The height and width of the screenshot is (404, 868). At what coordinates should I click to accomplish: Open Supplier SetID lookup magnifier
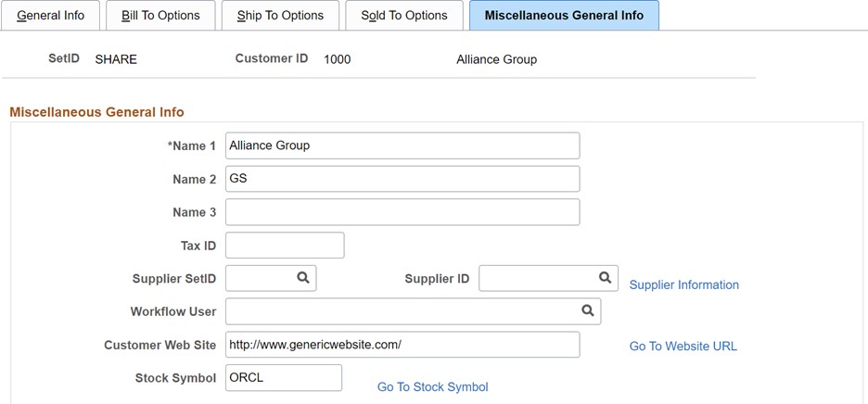coord(303,277)
